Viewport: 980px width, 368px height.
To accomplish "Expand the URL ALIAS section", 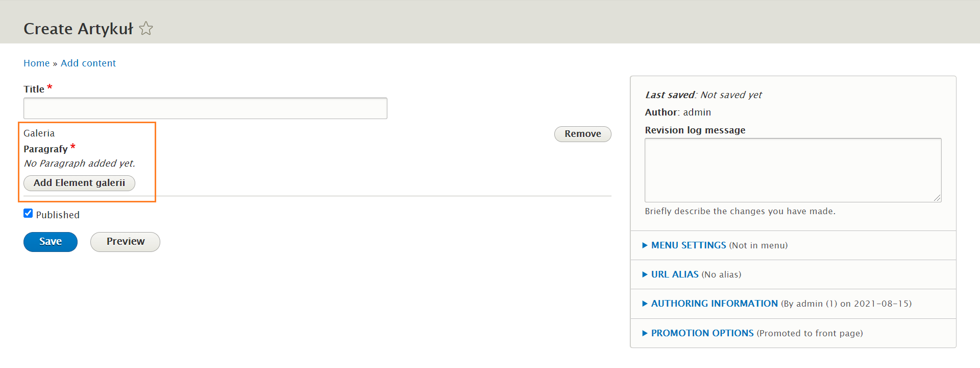I will (675, 274).
